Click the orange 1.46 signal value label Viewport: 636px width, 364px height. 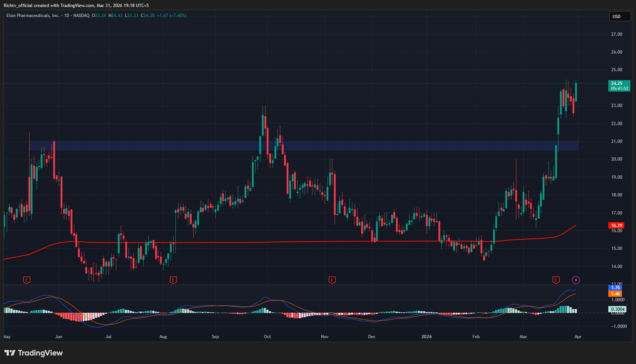pos(615,294)
